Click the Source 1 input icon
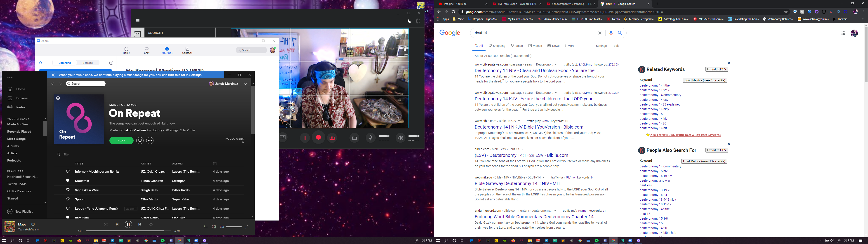The image size is (868, 244). (137, 33)
